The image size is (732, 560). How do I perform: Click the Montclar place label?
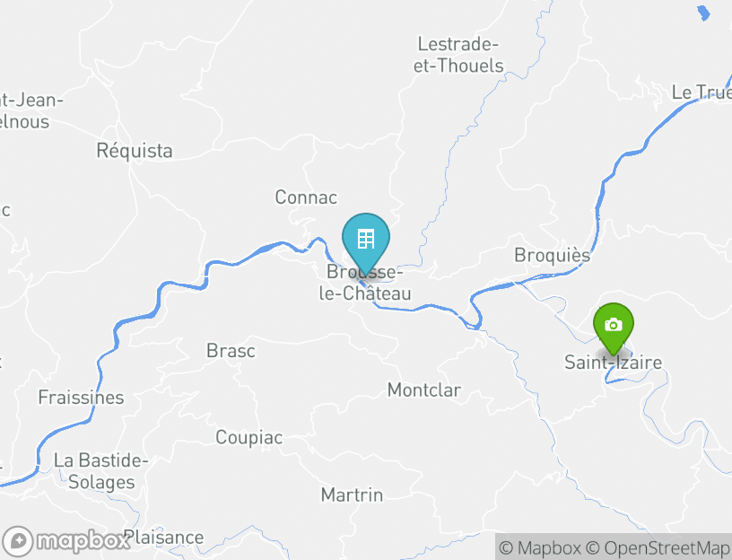(x=424, y=390)
